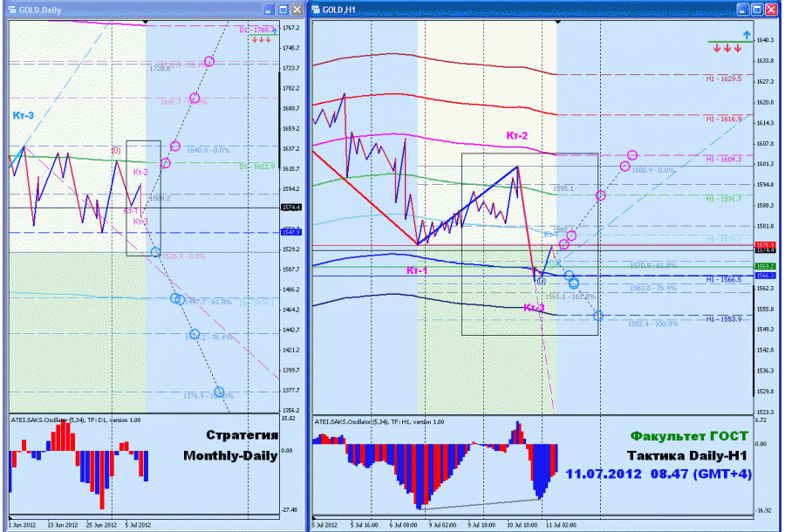Click the Стратегия text label
Image resolution: width=785 pixels, height=532 pixels.
tap(242, 435)
